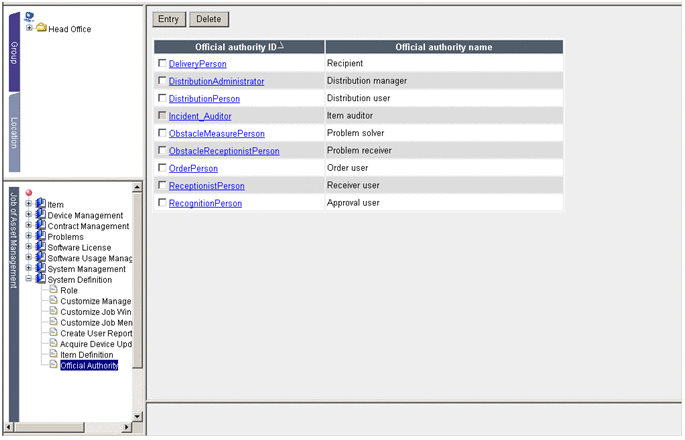The height and width of the screenshot is (440, 685).
Task: Click the network root icon above Head Office
Action: (x=28, y=17)
